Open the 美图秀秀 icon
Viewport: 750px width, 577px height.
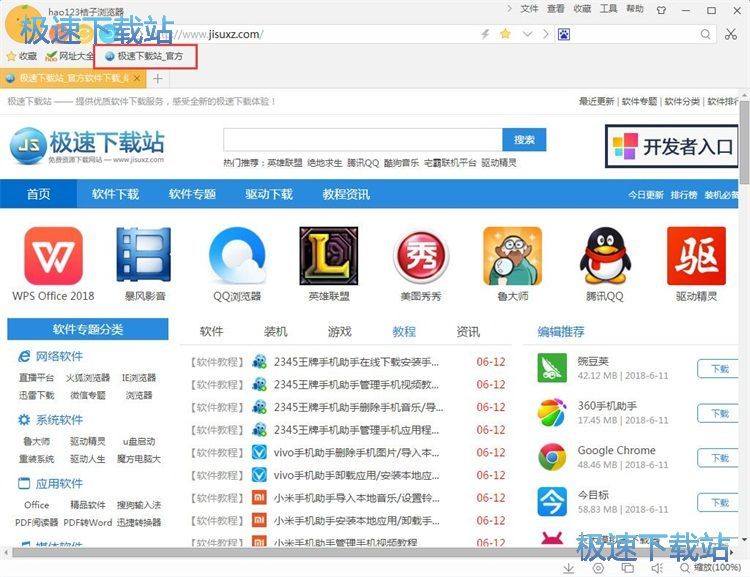(420, 256)
